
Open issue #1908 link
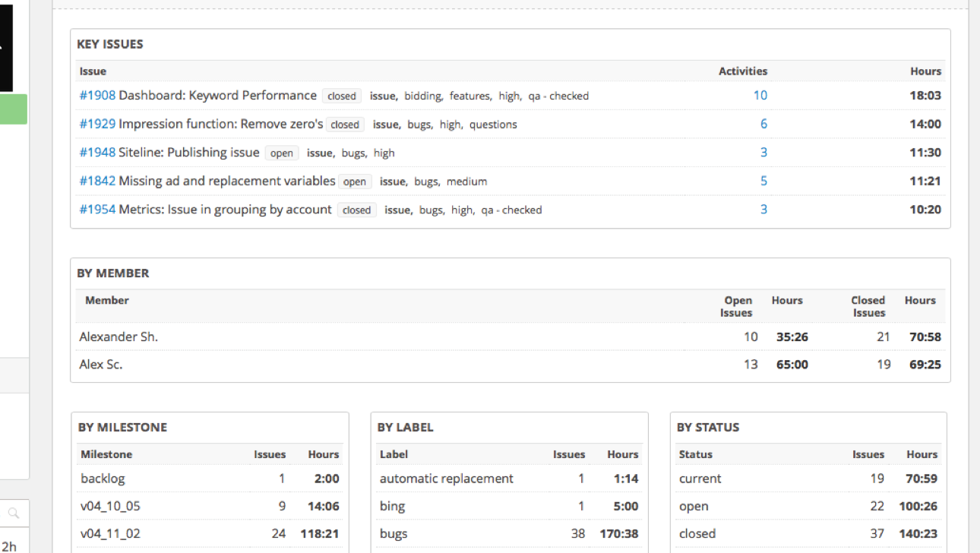[97, 96]
